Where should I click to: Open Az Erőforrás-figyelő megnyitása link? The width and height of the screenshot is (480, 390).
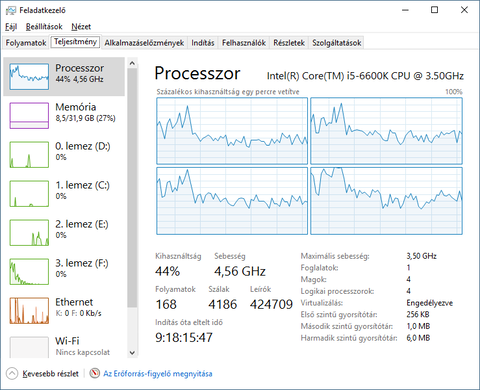pos(158,374)
